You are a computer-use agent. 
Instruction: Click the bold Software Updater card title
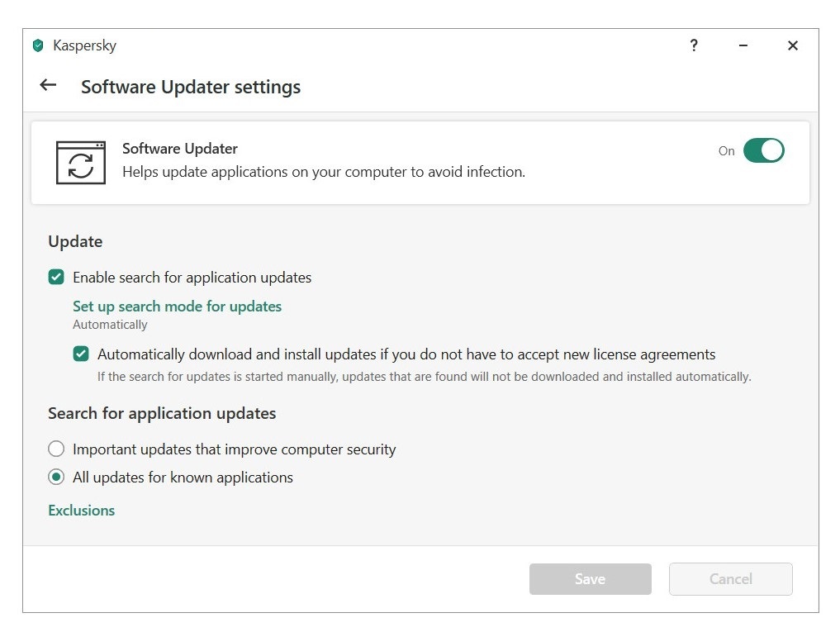[x=180, y=149]
